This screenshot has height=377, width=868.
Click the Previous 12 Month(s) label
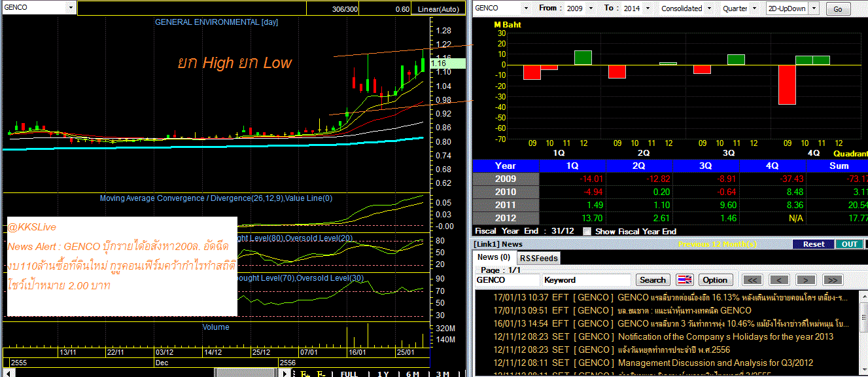coord(717,244)
